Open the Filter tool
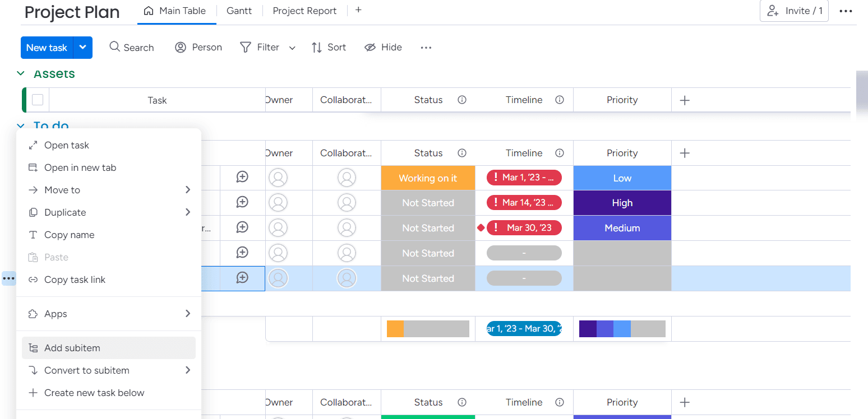The height and width of the screenshot is (419, 868). coord(260,48)
